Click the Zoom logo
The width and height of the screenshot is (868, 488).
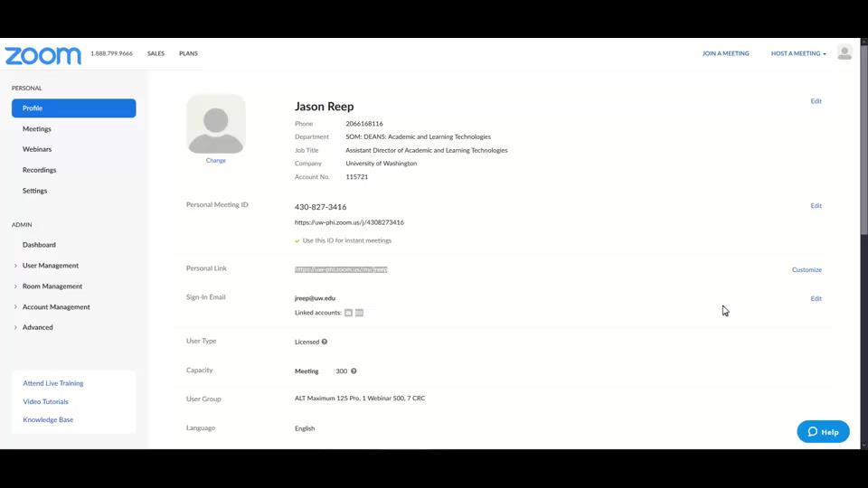42,55
